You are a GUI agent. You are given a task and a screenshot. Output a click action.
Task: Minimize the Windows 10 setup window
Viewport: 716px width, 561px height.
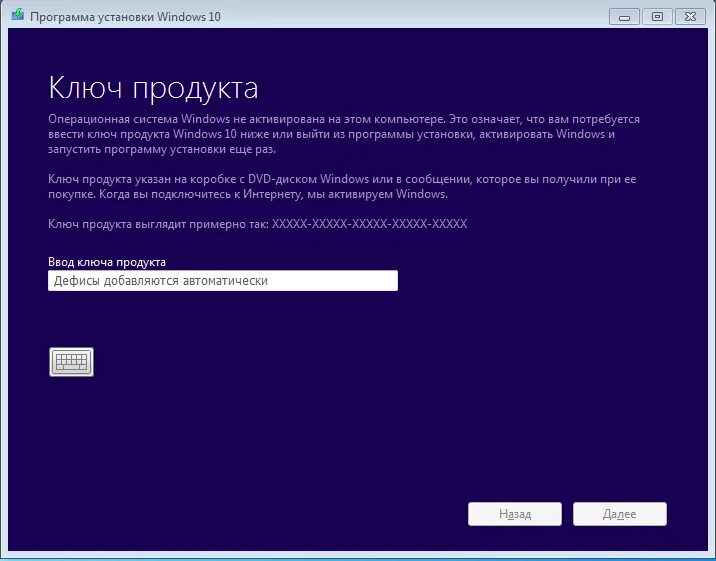(624, 17)
